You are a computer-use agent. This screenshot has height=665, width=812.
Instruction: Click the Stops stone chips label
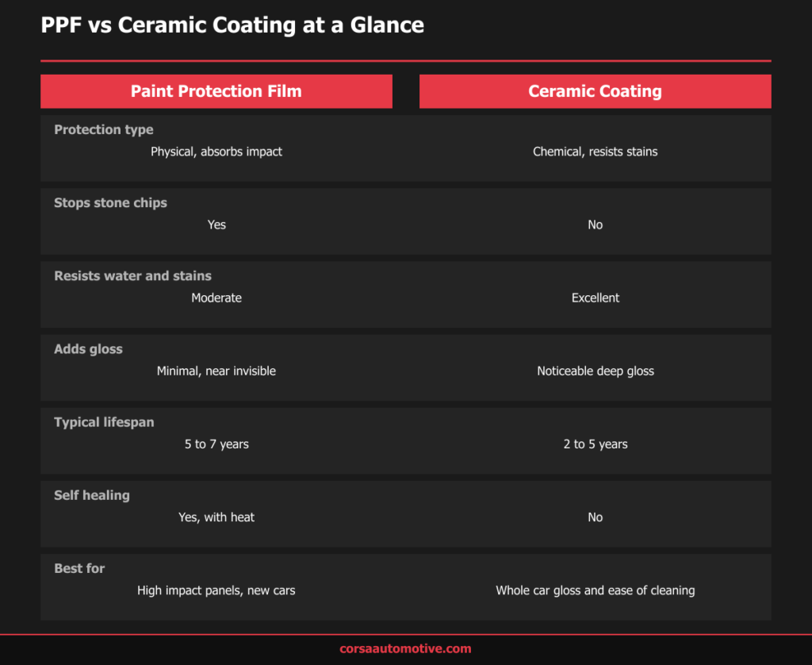[x=110, y=202]
